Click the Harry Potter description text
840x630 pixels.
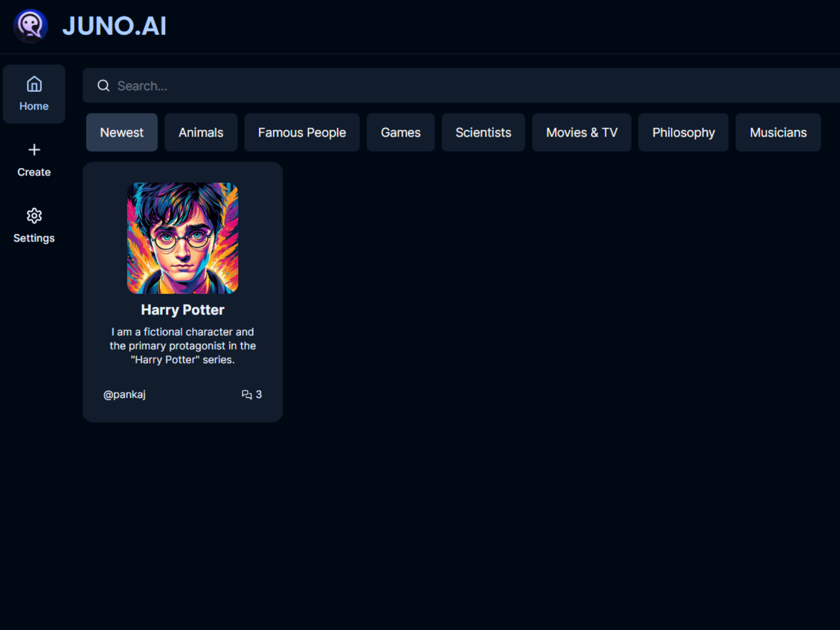[183, 345]
